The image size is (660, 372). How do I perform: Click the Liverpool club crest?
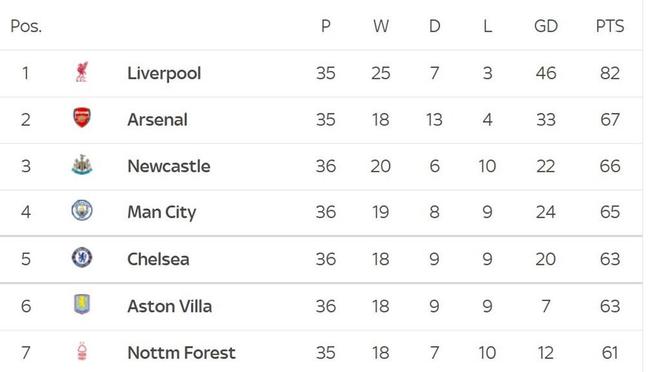[x=82, y=72]
